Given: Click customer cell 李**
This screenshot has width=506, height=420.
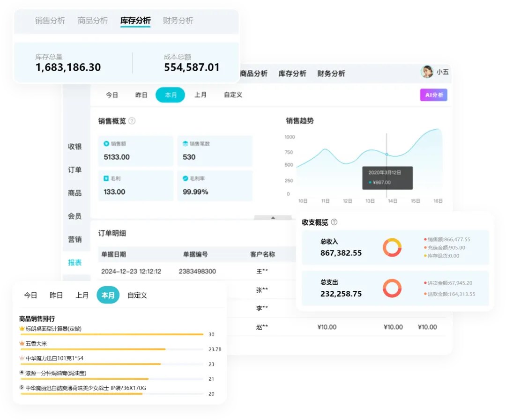Looking at the screenshot, I should click(x=262, y=308).
